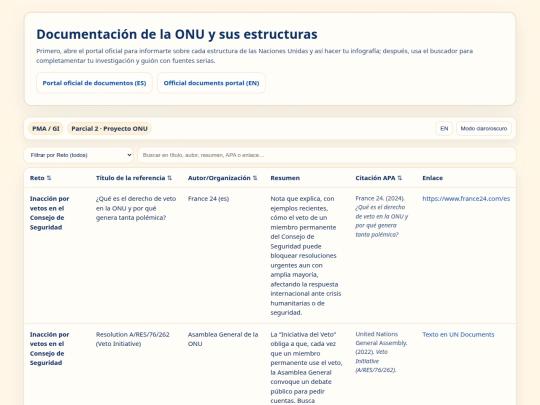Open the Texto en UN Documents link

[x=458, y=334]
